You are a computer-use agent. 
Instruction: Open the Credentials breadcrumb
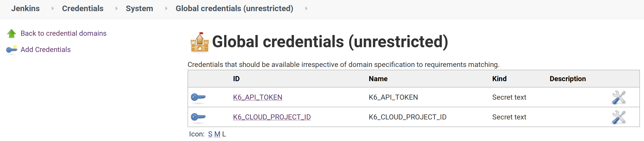point(83,8)
